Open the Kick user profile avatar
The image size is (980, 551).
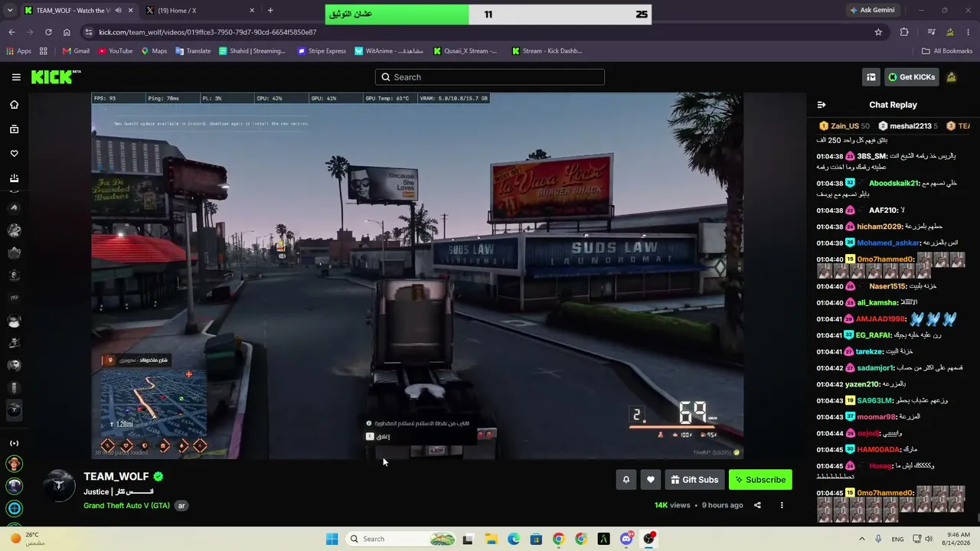pos(952,77)
